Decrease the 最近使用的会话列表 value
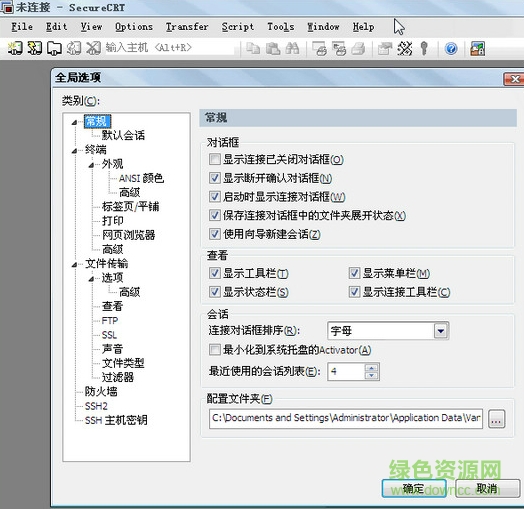The height and width of the screenshot is (509, 524). (372, 376)
